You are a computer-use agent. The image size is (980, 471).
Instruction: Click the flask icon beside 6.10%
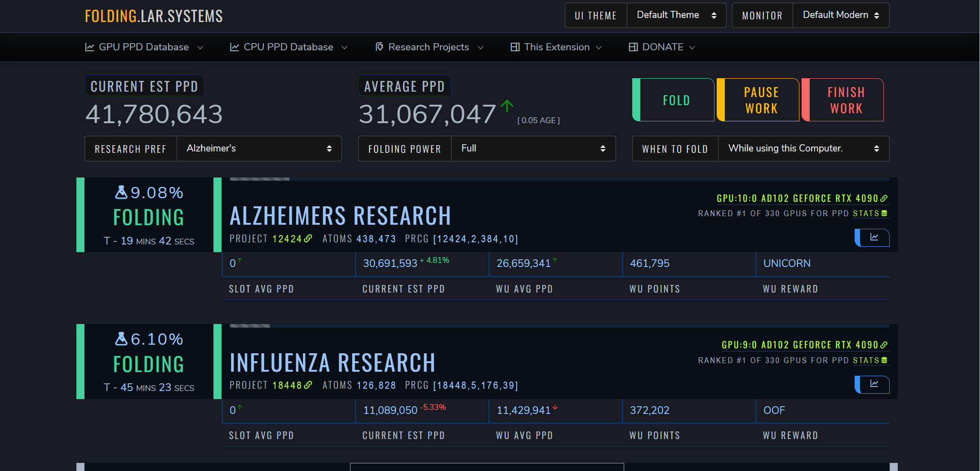(121, 339)
